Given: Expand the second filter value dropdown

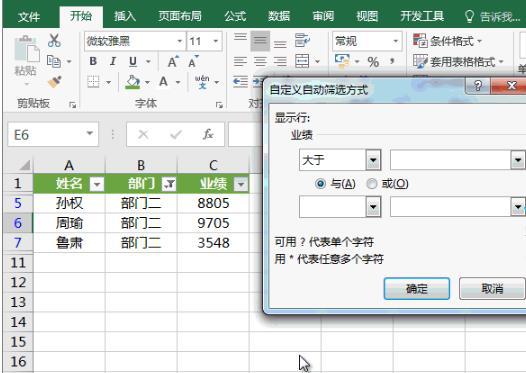Looking at the screenshot, I should pyautogui.click(x=518, y=207).
